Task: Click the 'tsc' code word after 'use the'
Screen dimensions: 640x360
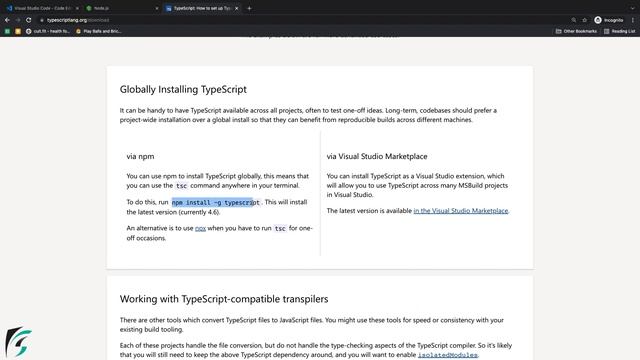Action: [x=181, y=186]
